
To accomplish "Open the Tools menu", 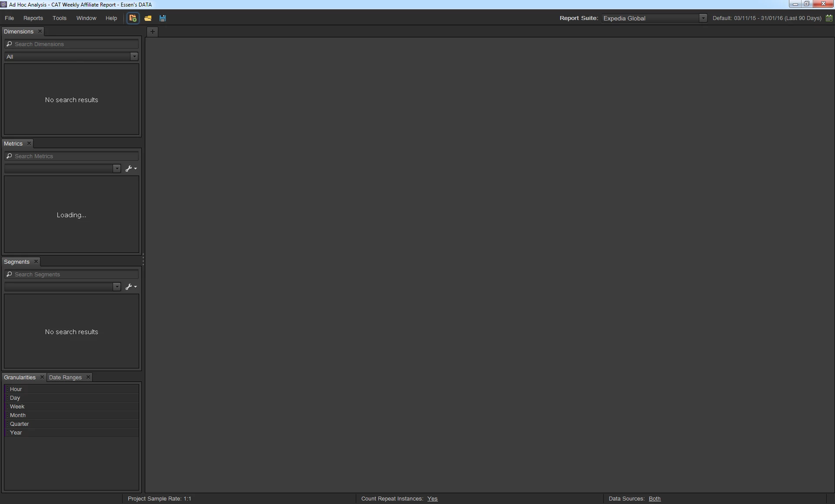I will click(60, 18).
